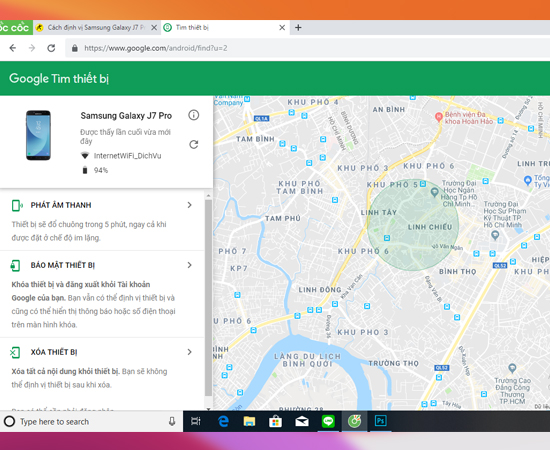Close the Tìm thiết bị tab
550x450 pixels.
coord(282,28)
